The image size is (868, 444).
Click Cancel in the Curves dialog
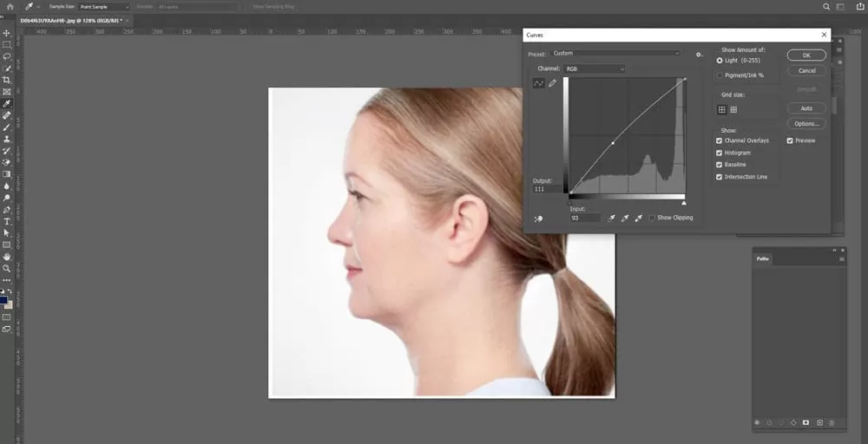(x=806, y=71)
